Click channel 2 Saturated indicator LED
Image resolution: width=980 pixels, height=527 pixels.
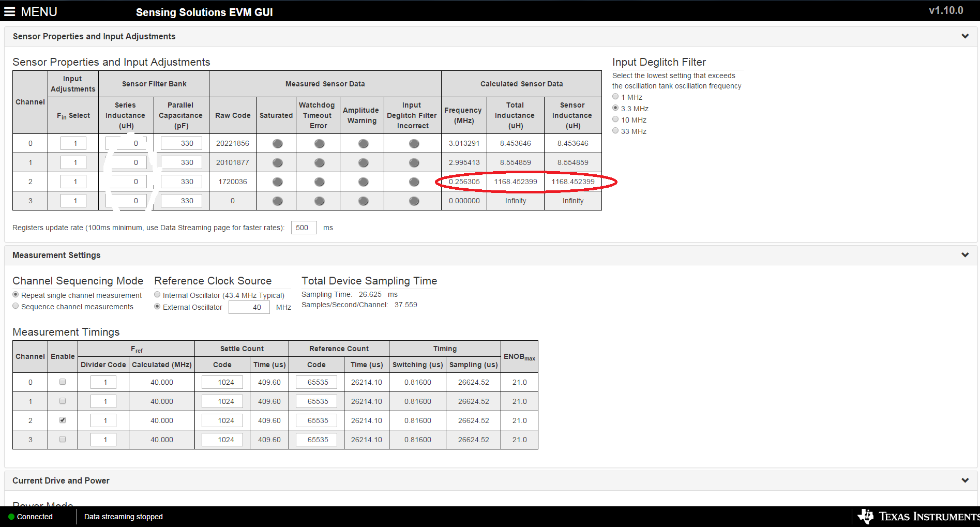pyautogui.click(x=278, y=182)
